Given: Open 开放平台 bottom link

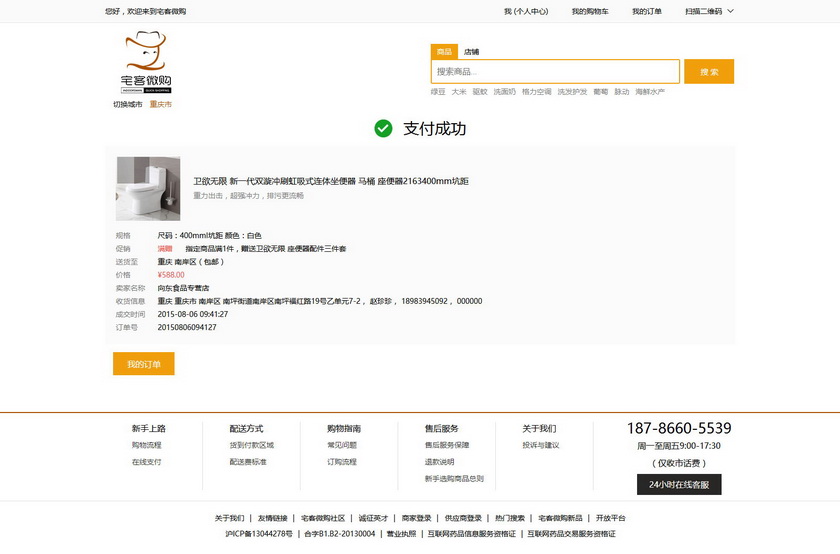Looking at the screenshot, I should (x=611, y=518).
